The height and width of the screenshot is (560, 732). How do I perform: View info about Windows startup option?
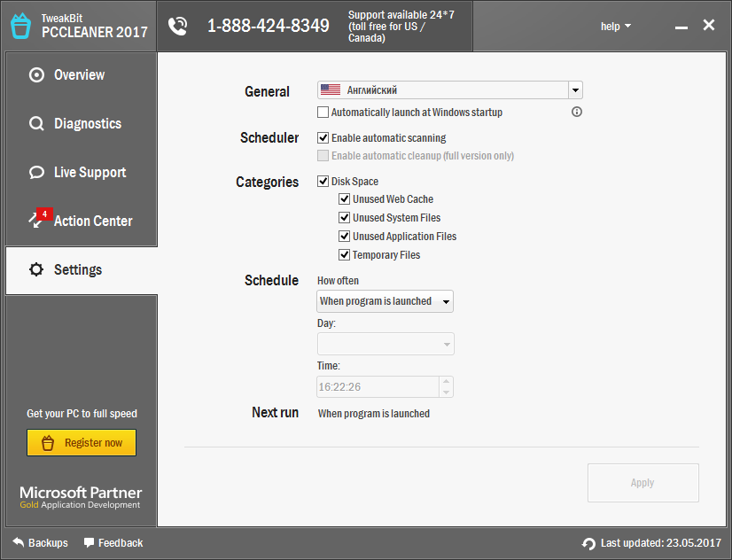pyautogui.click(x=576, y=112)
